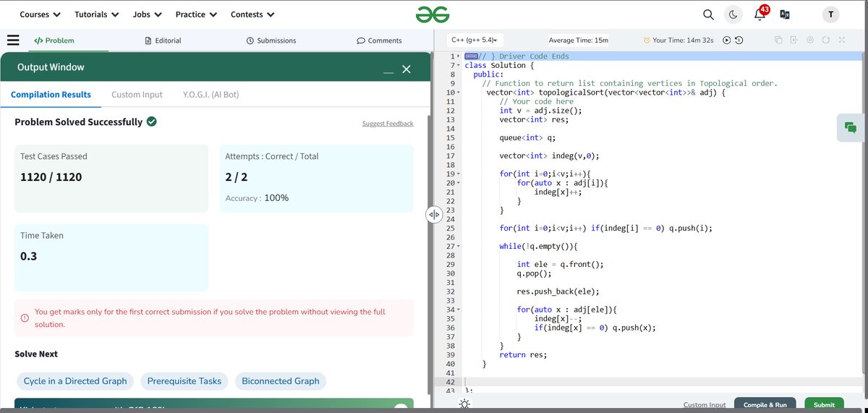
Task: Click code line 'queue<int> q;'
Action: point(527,137)
